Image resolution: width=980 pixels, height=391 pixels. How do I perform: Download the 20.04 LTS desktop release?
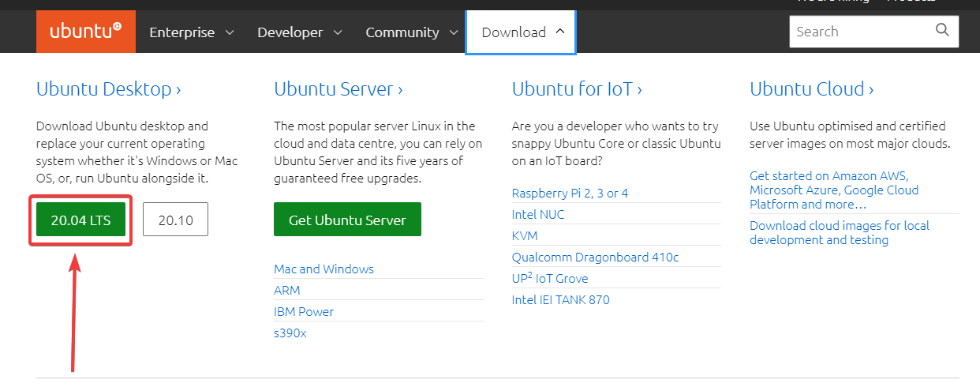click(81, 220)
